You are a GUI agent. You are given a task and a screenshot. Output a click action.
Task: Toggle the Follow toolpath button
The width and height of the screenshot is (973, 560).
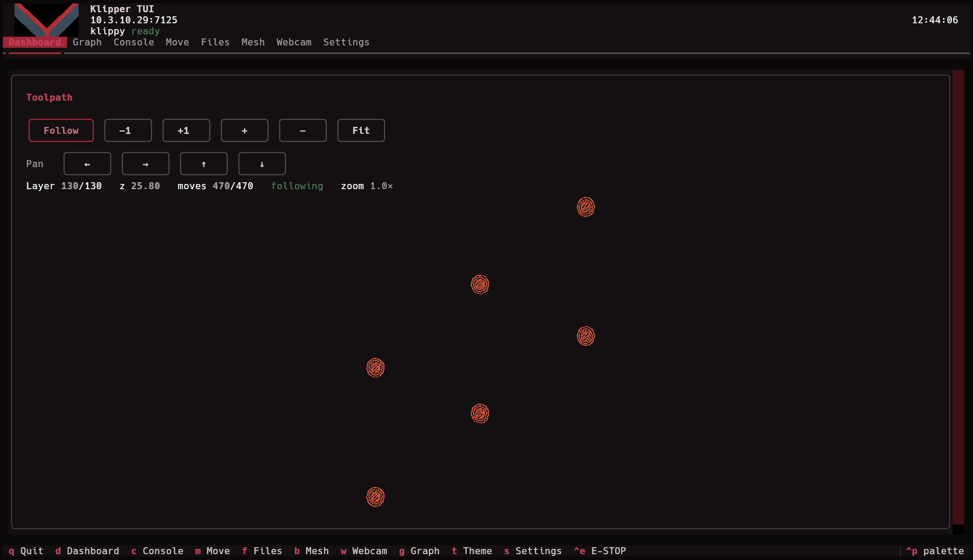point(61,130)
